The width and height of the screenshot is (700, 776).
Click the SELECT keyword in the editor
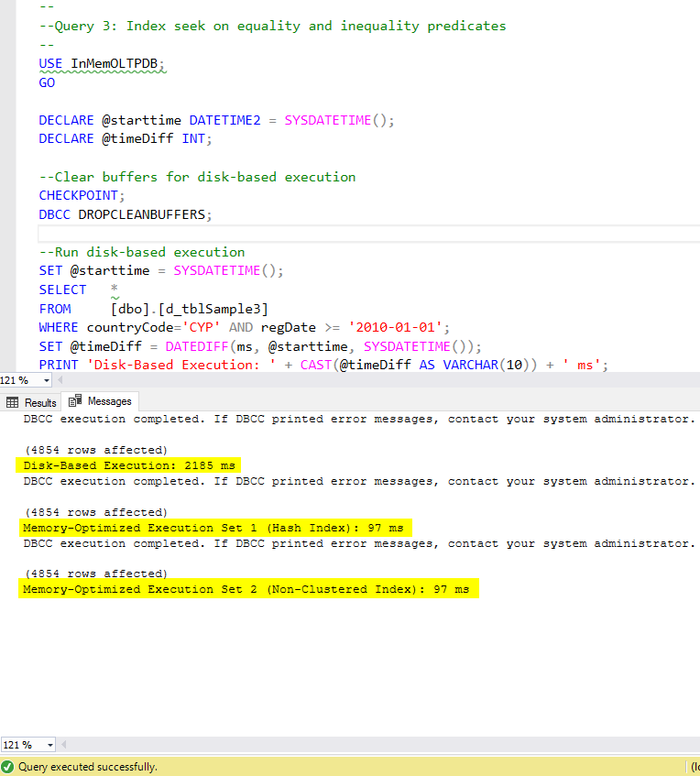point(62,290)
